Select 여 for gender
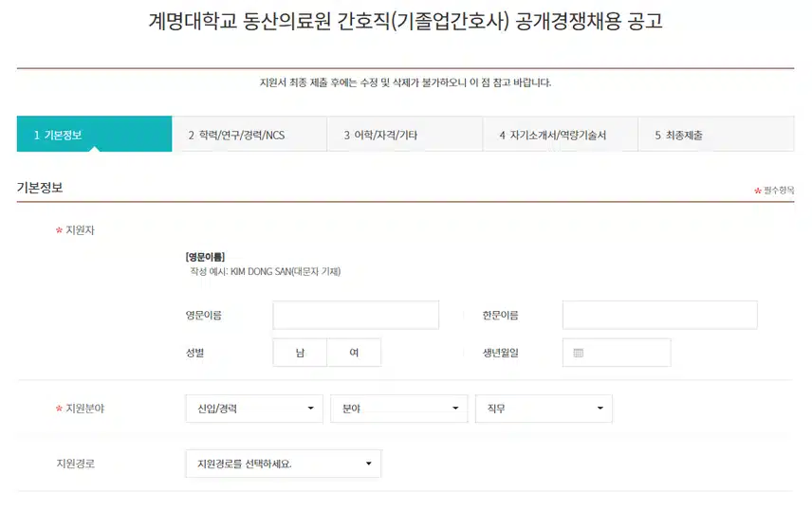Screen dimensions: 812x510 (x=354, y=353)
